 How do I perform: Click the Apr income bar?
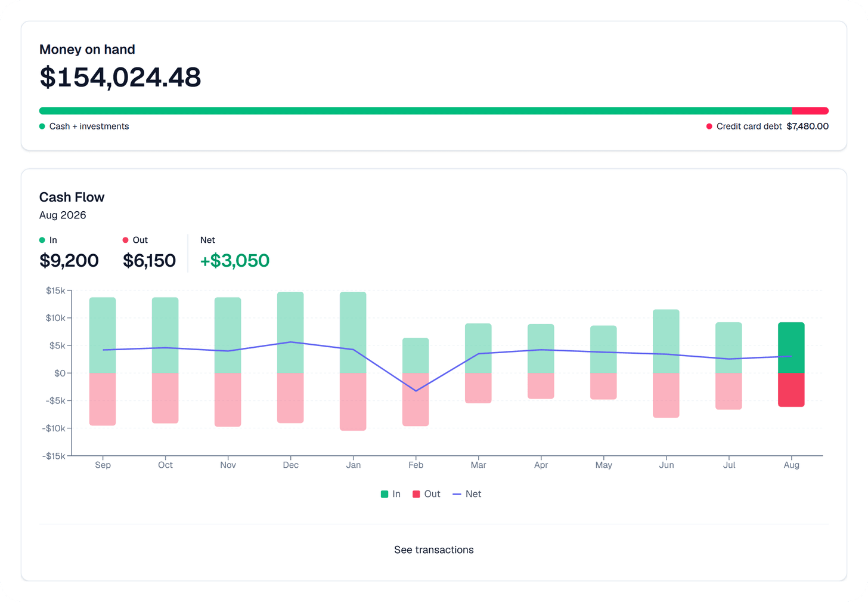point(541,348)
